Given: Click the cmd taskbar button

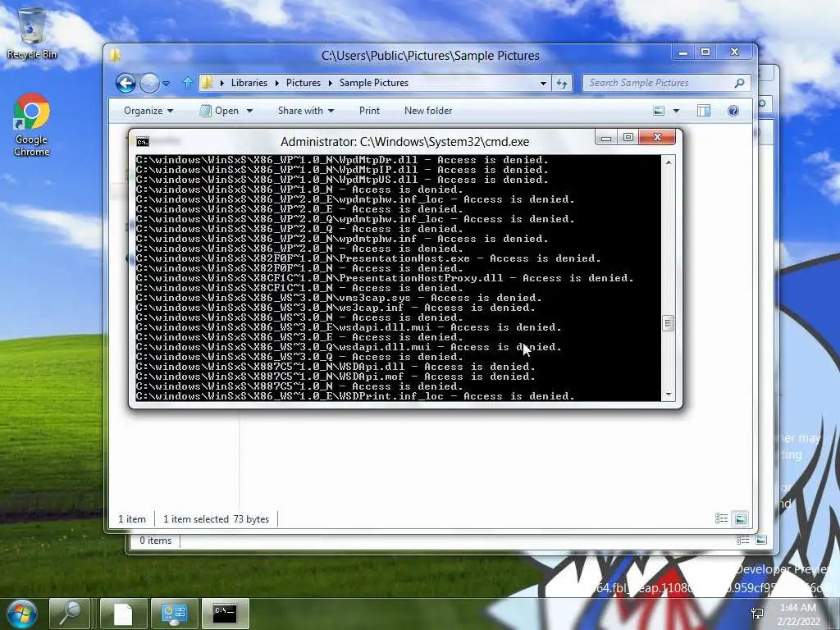Looking at the screenshot, I should [x=225, y=614].
